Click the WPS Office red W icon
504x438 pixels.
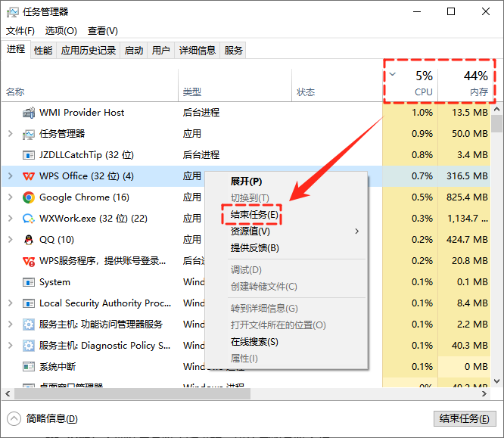coord(29,176)
